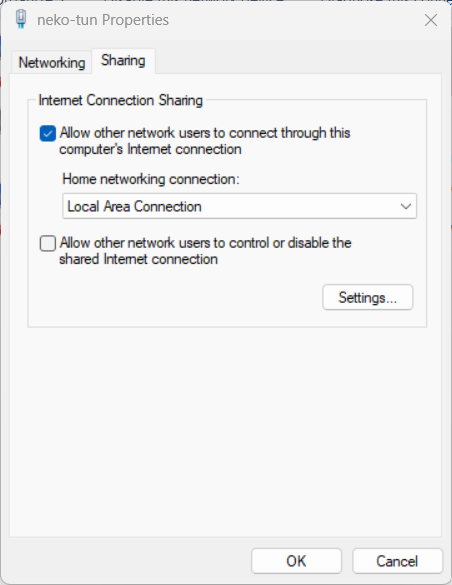Expand the dropdown chevron beside Local Area Connection
The image size is (452, 585).
pyautogui.click(x=405, y=206)
